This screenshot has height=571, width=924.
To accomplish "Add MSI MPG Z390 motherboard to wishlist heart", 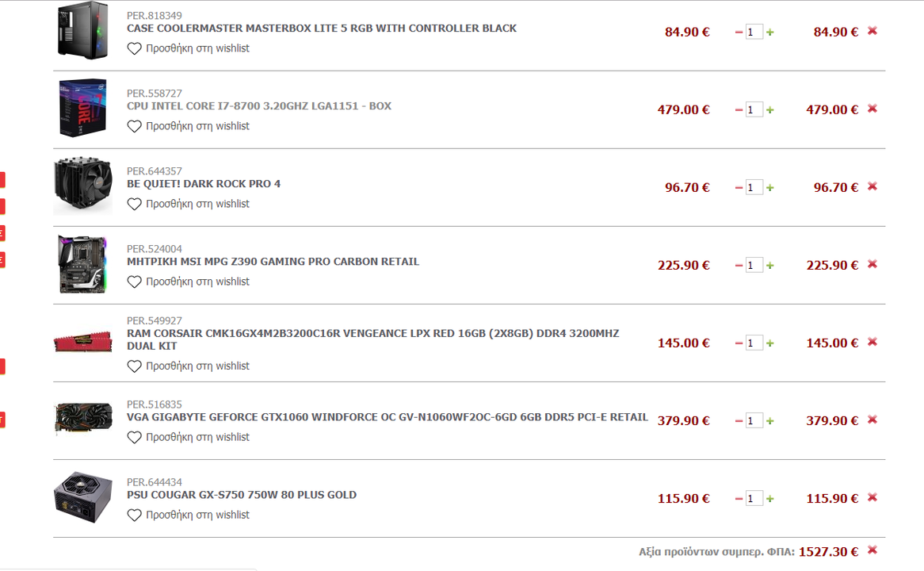I will point(135,282).
